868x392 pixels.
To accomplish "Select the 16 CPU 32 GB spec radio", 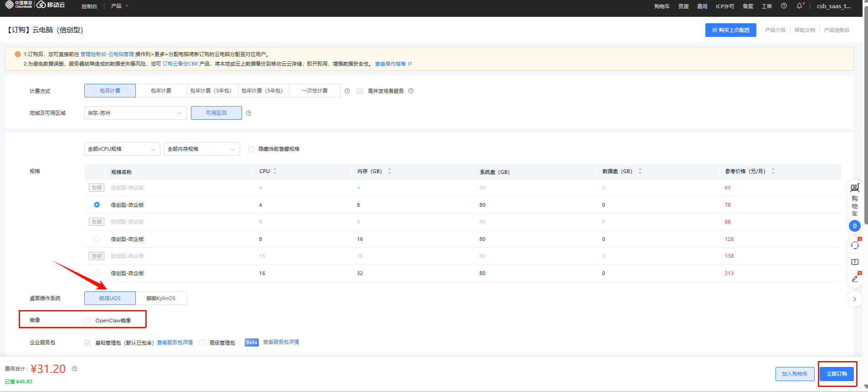I will [x=97, y=273].
